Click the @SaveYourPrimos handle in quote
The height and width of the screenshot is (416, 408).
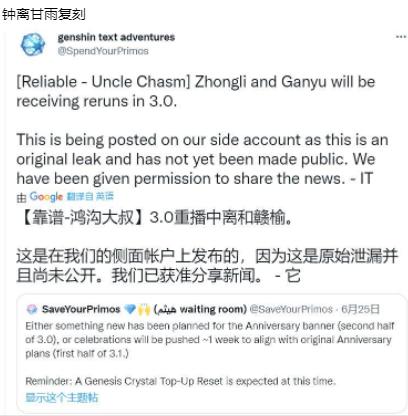click(x=291, y=310)
